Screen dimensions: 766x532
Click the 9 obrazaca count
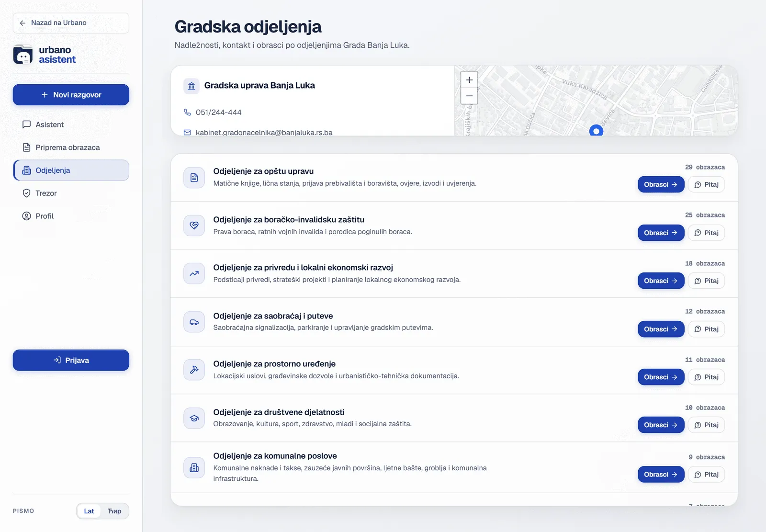[707, 457]
